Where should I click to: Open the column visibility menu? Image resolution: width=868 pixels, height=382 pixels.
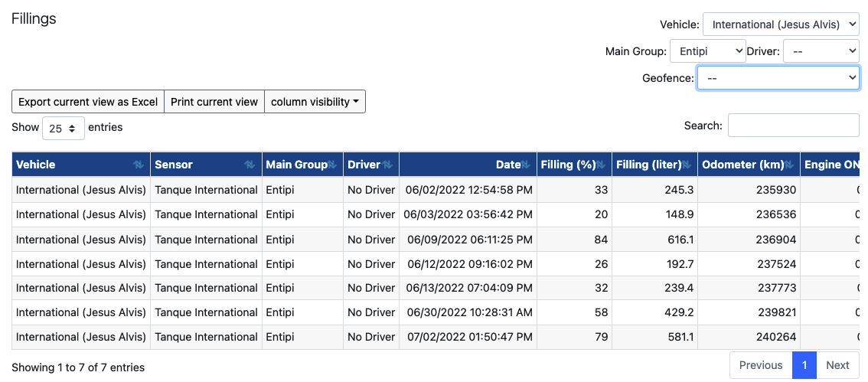tap(315, 102)
